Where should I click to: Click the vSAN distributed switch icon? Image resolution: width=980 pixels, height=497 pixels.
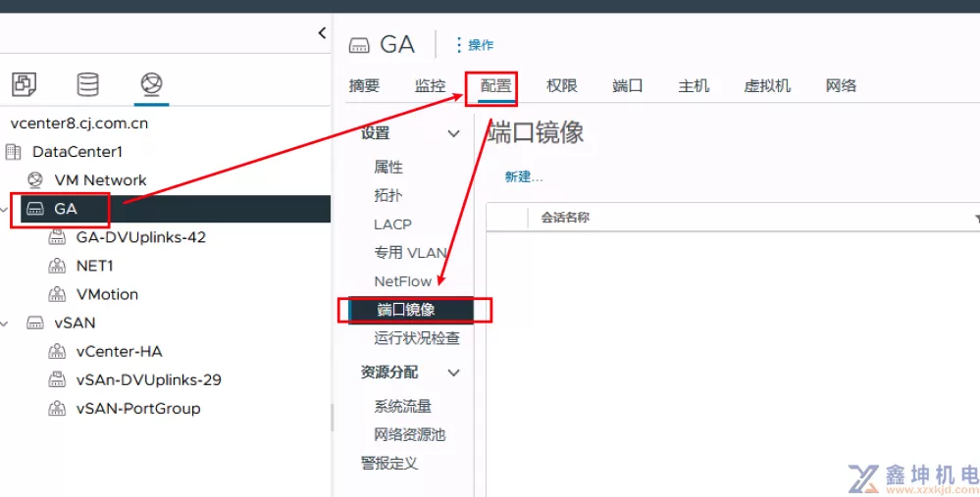(35, 323)
